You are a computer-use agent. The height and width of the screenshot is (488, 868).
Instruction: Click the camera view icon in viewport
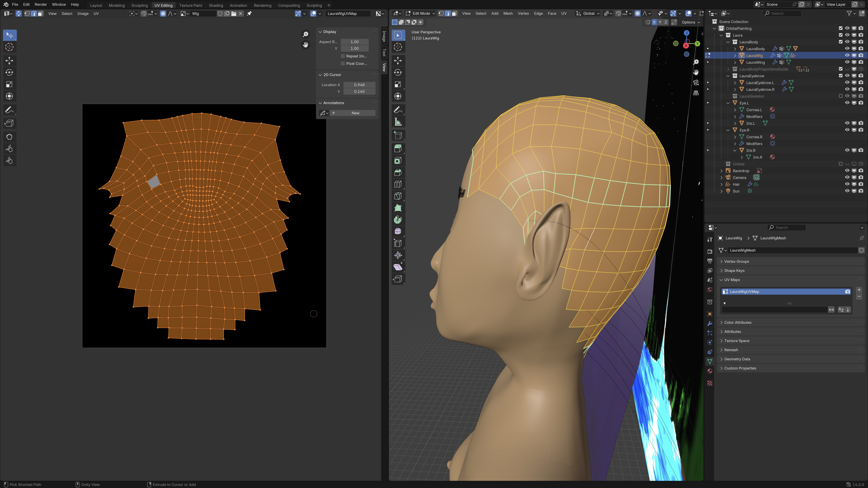tap(696, 83)
